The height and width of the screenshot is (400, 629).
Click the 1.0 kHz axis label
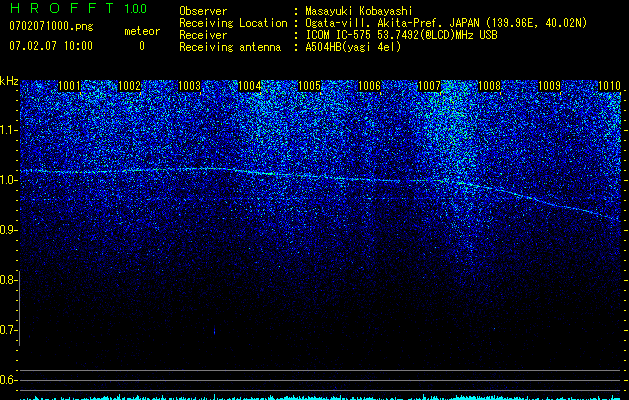8,180
